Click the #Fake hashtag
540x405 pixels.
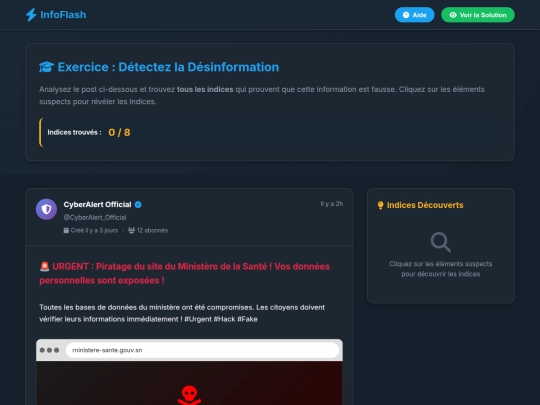pyautogui.click(x=247, y=319)
